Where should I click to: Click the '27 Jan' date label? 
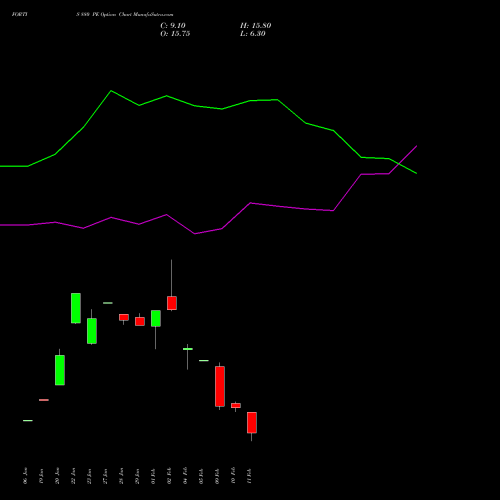[105, 476]
